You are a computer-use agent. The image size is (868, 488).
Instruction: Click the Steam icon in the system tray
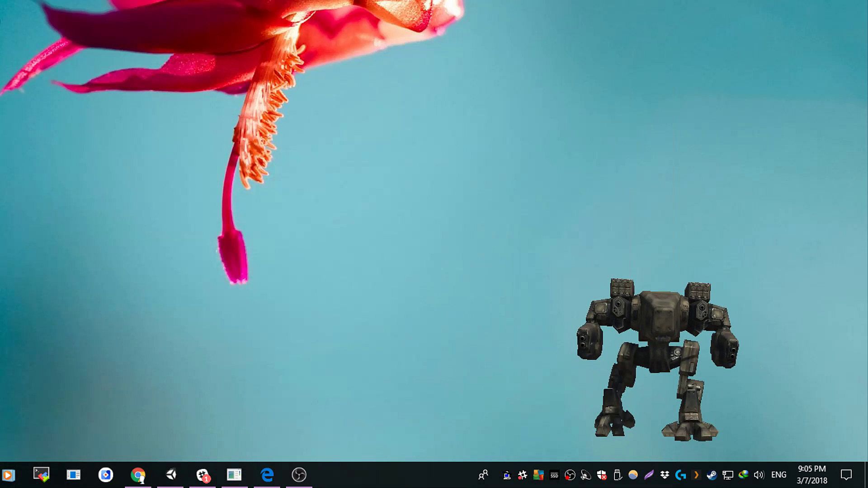coord(712,475)
